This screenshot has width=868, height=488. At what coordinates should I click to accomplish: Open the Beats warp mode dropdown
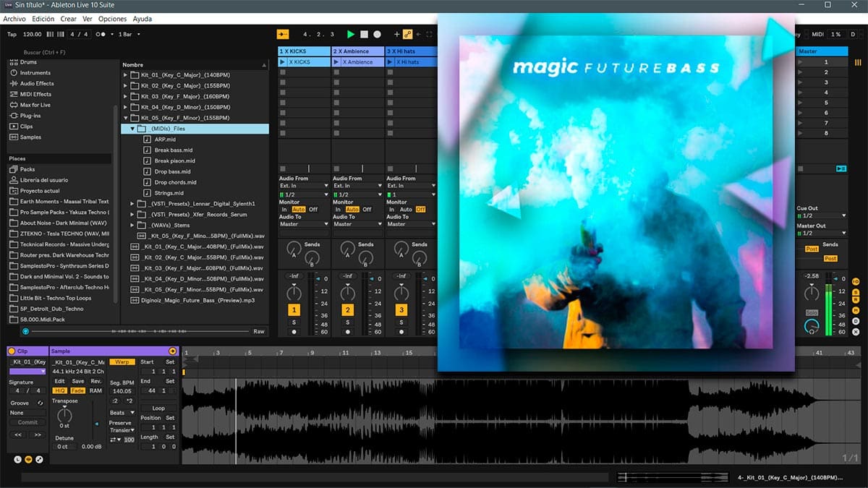tap(121, 413)
